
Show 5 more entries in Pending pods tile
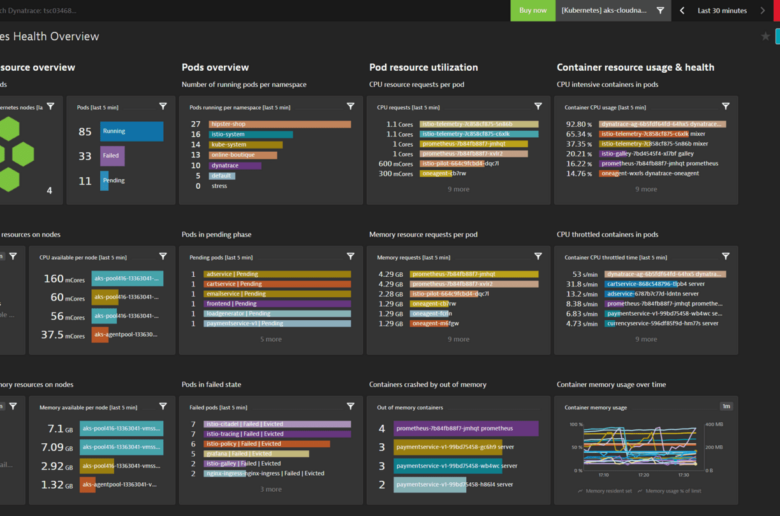click(x=271, y=339)
